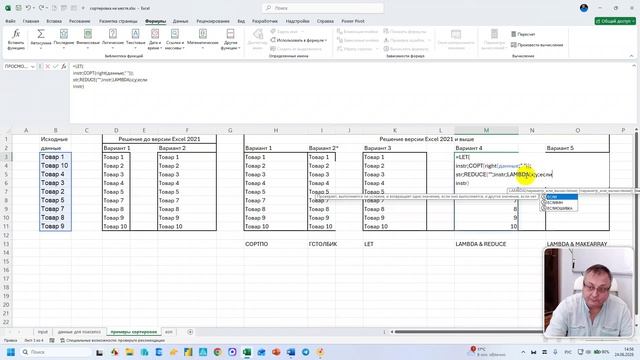
Task: Click the LAMBDA & REDUCE label cell
Action: [x=486, y=244]
